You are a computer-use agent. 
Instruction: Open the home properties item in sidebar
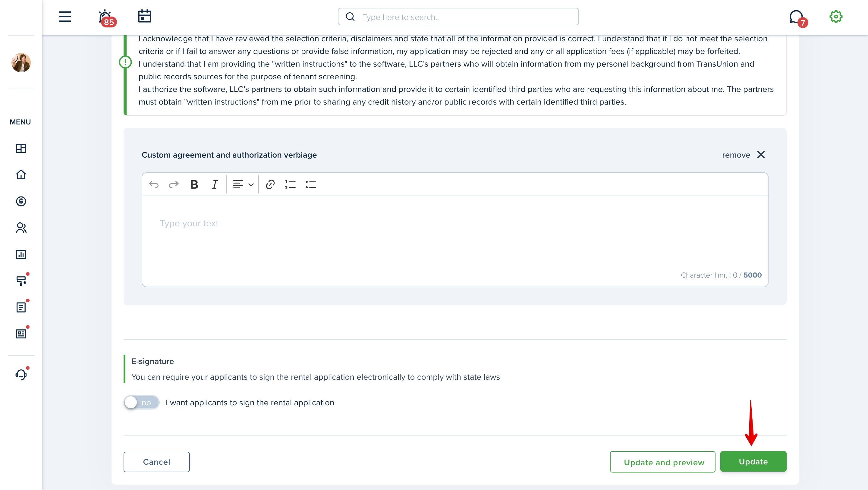point(21,174)
